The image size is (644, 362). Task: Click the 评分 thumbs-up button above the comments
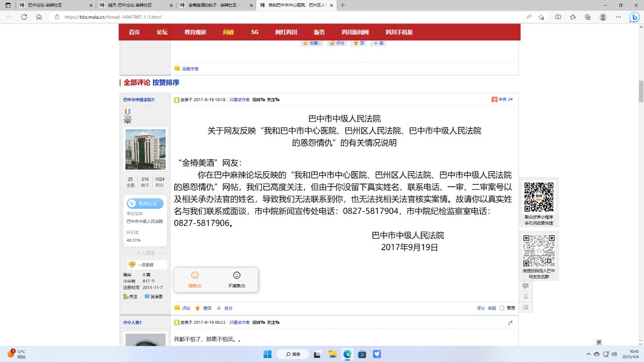click(337, 43)
